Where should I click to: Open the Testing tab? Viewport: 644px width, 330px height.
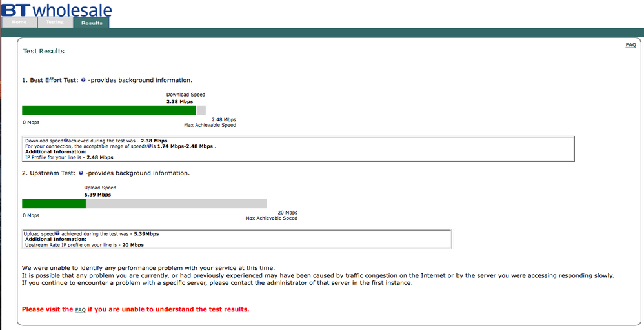(55, 23)
